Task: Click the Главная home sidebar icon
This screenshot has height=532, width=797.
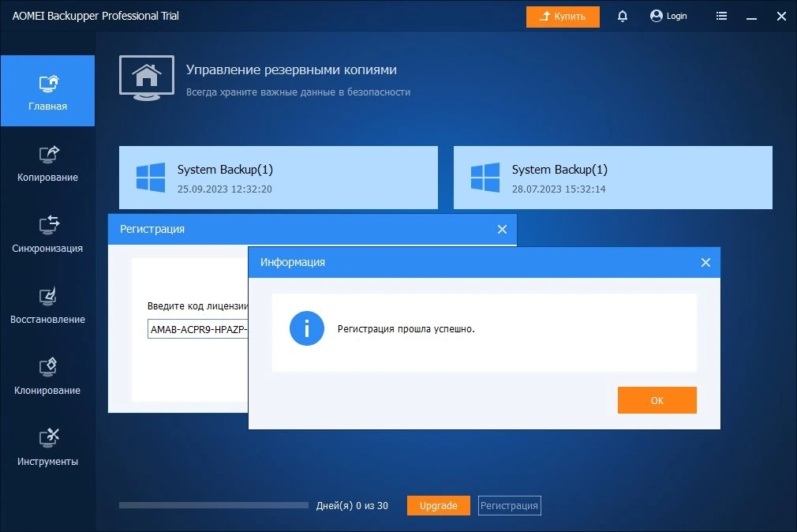Action: (x=48, y=84)
